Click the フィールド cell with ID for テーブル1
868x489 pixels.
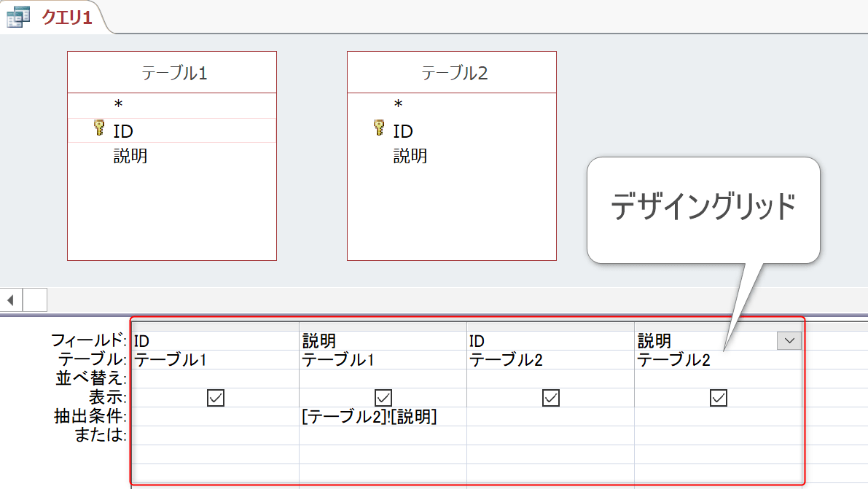pos(216,340)
